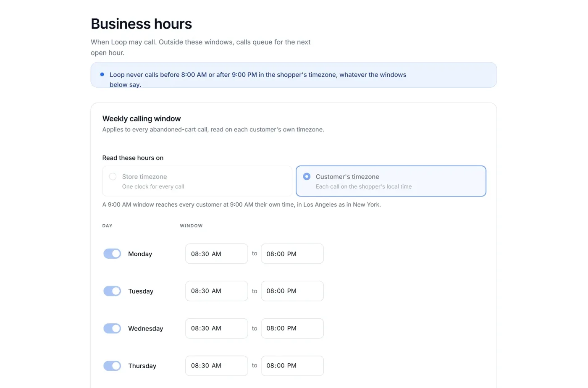Click the Los Angeles example sentence

[x=241, y=204]
